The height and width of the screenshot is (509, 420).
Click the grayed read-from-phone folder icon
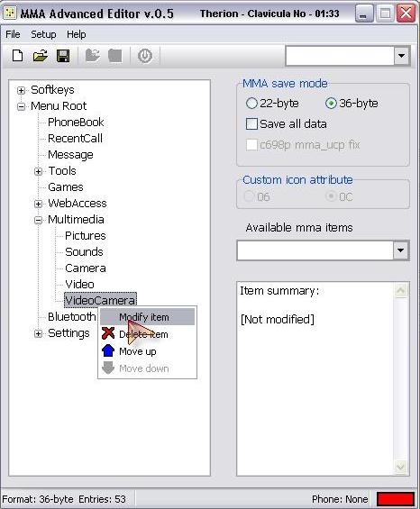click(93, 56)
